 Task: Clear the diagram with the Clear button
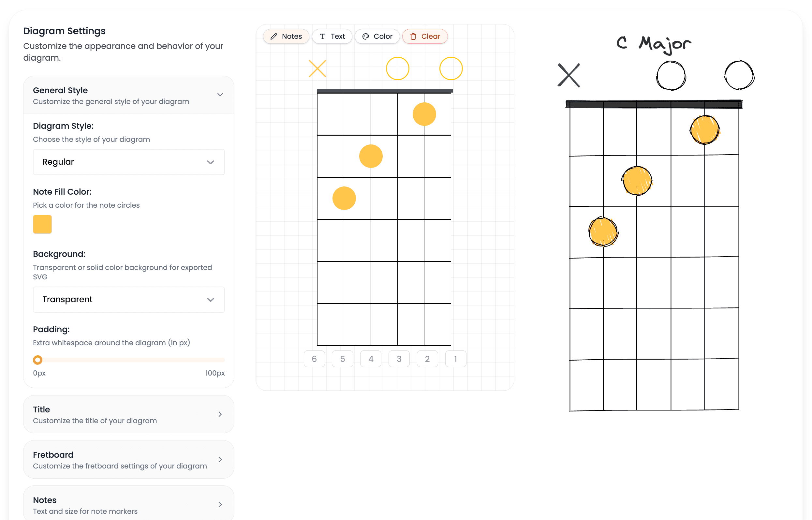tap(425, 36)
